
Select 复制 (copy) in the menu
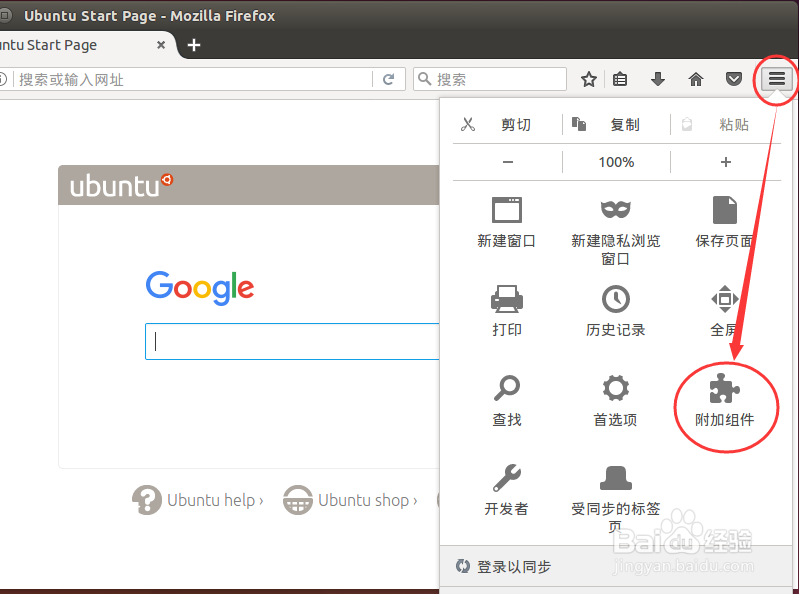616,124
